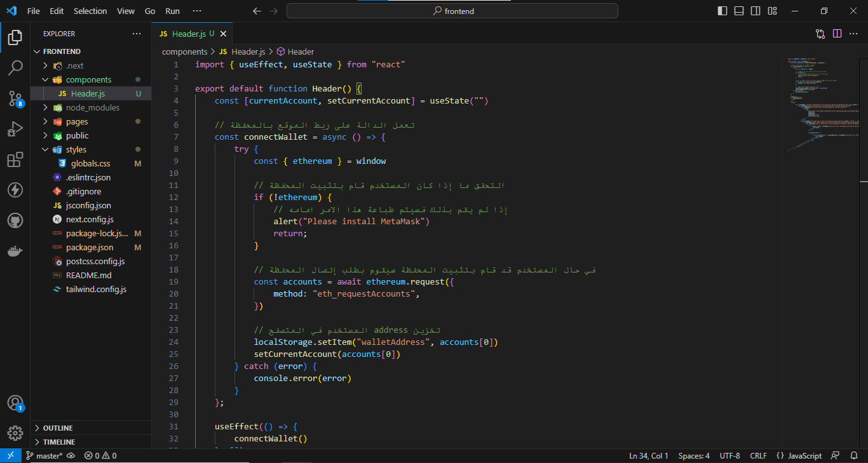Open the GitHub view in activity bar
Image resolution: width=868 pixels, height=463 pixels.
(x=15, y=220)
